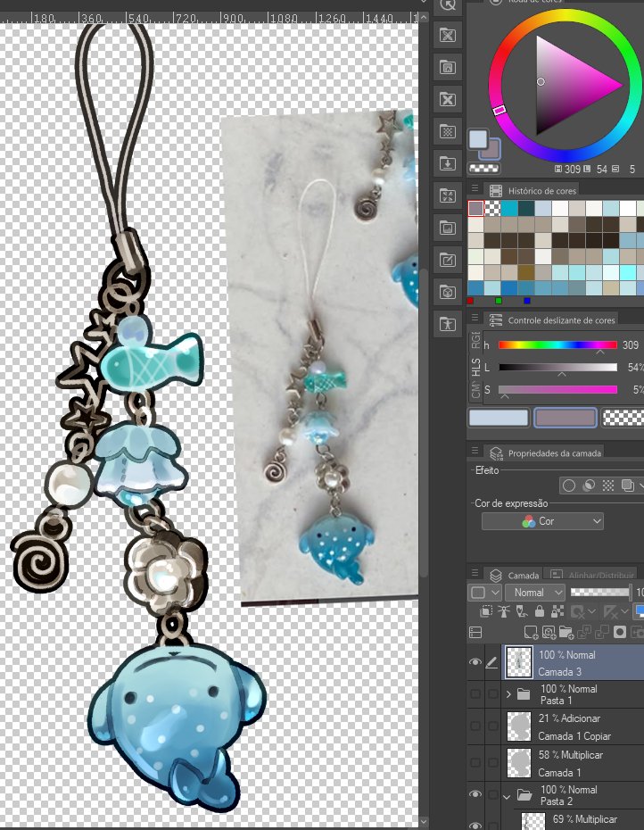This screenshot has height=830, width=644.
Task: Click the Camada 3 layer thumbnail
Action: tap(518, 661)
